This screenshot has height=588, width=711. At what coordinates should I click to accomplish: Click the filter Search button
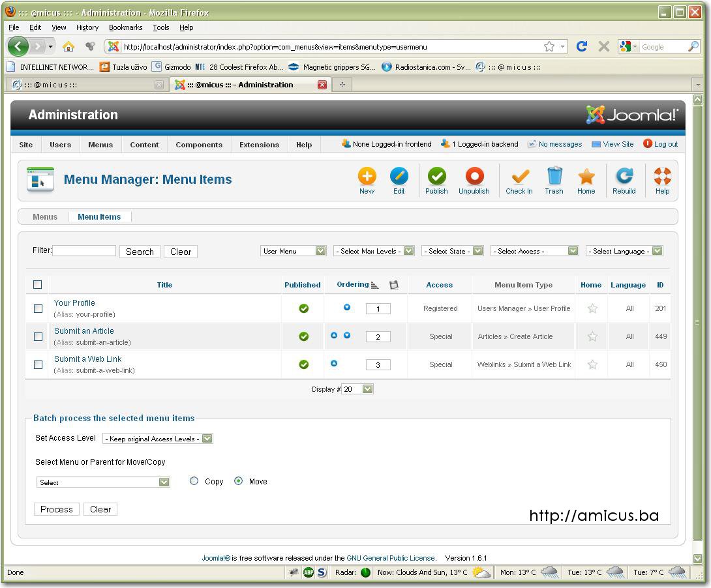[x=140, y=252]
